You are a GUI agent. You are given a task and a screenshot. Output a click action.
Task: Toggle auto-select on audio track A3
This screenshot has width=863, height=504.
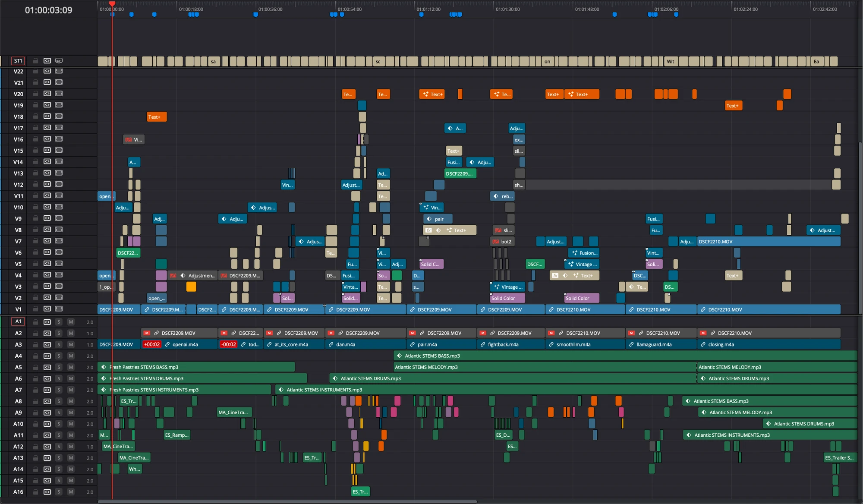click(x=47, y=344)
